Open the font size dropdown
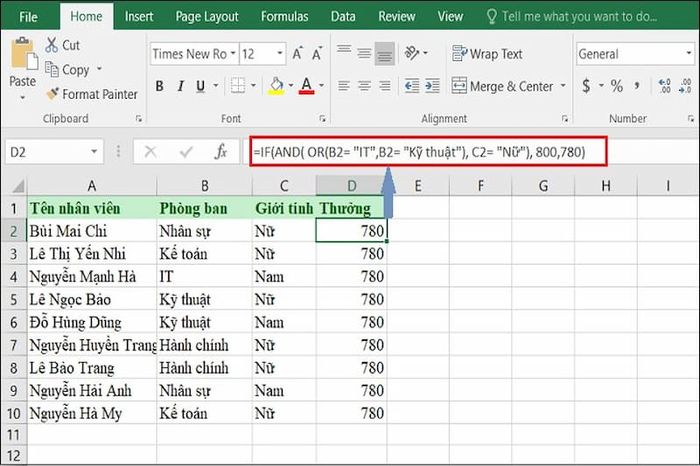Viewport: 700px width, 466px height. click(279, 54)
